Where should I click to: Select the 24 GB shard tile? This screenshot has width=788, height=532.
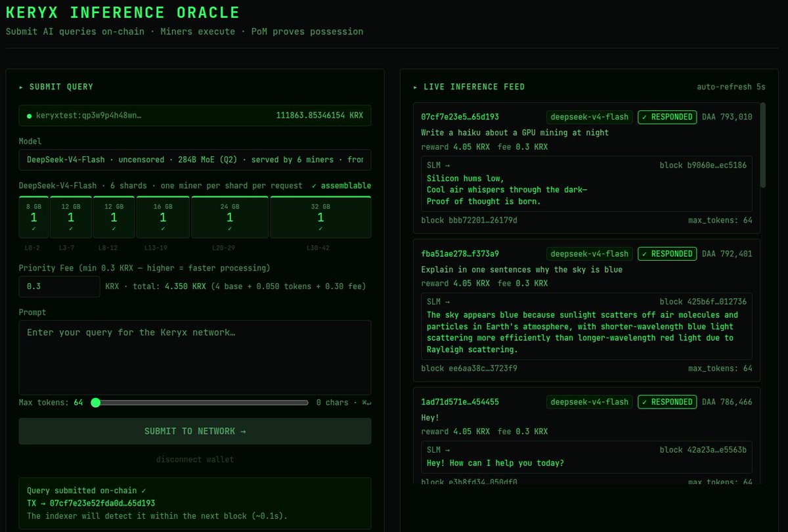pos(230,217)
